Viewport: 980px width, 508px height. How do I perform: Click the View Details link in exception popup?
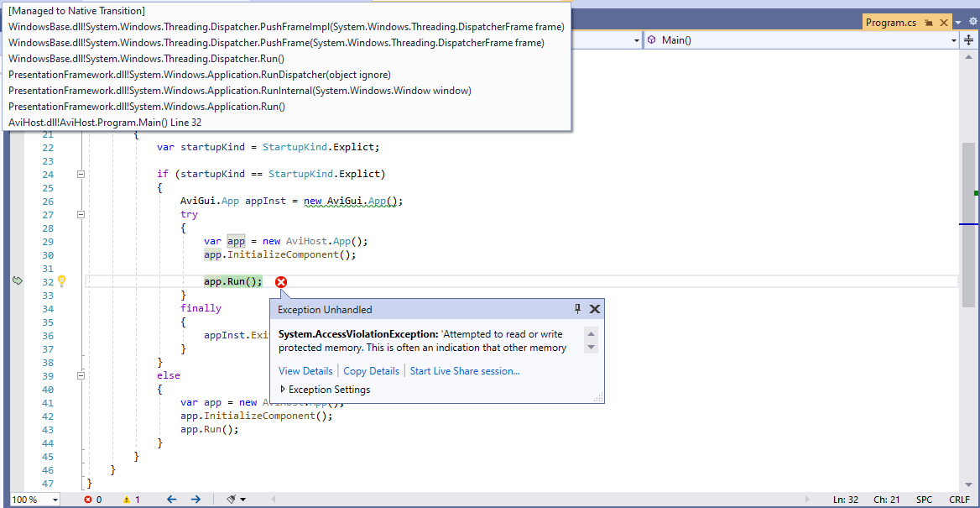coord(305,370)
